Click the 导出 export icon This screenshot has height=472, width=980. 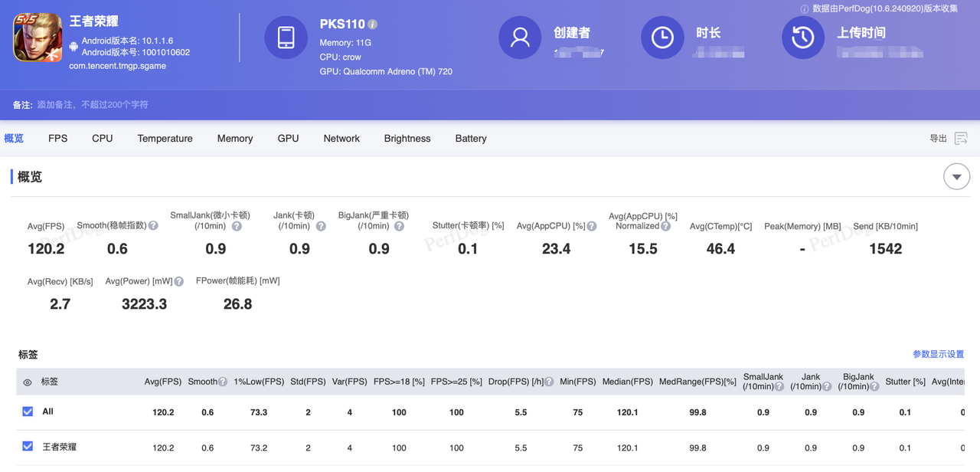[x=961, y=139]
